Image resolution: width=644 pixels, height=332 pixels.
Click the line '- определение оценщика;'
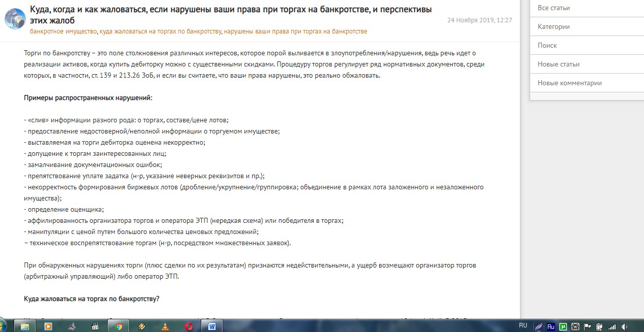[64, 210]
